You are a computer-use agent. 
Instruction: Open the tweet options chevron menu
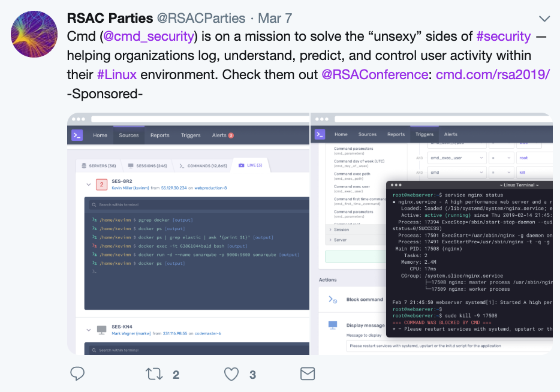(x=544, y=19)
